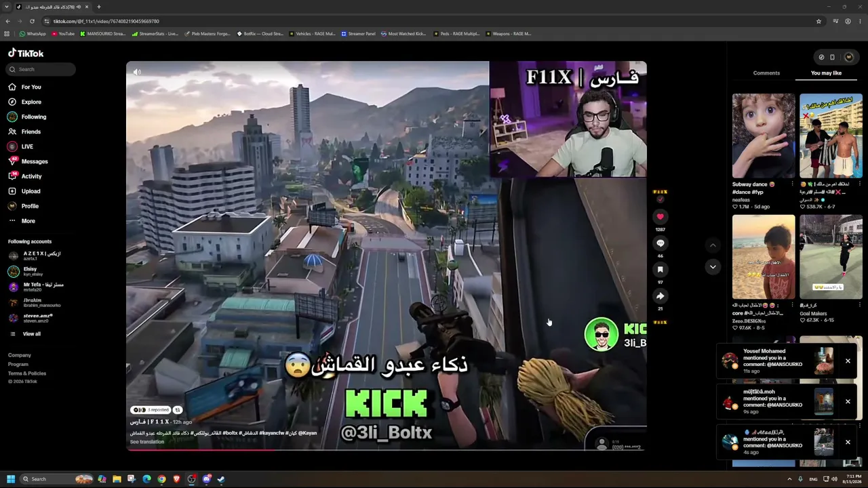
Task: Open the Upload page
Action: 24,191
